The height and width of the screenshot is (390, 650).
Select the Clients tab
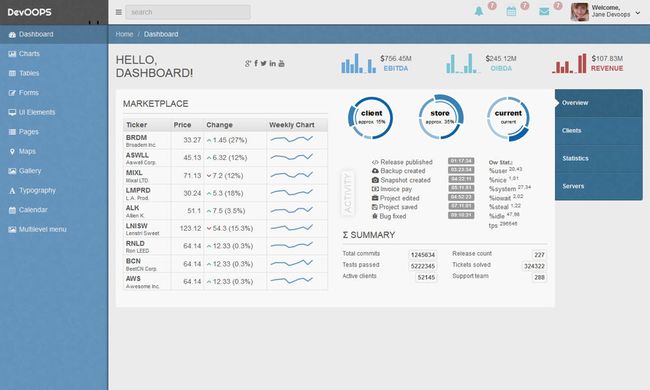tap(599, 131)
